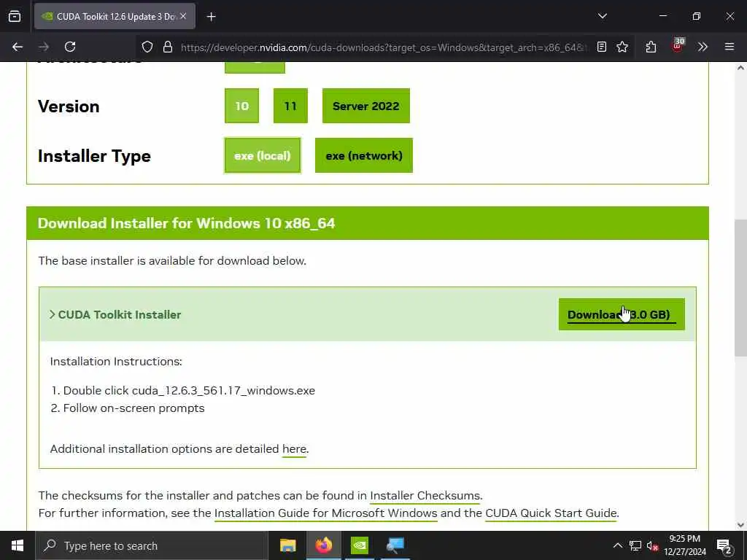Close the CUDA Toolkit browser tab
The height and width of the screenshot is (560, 747).
point(183,16)
